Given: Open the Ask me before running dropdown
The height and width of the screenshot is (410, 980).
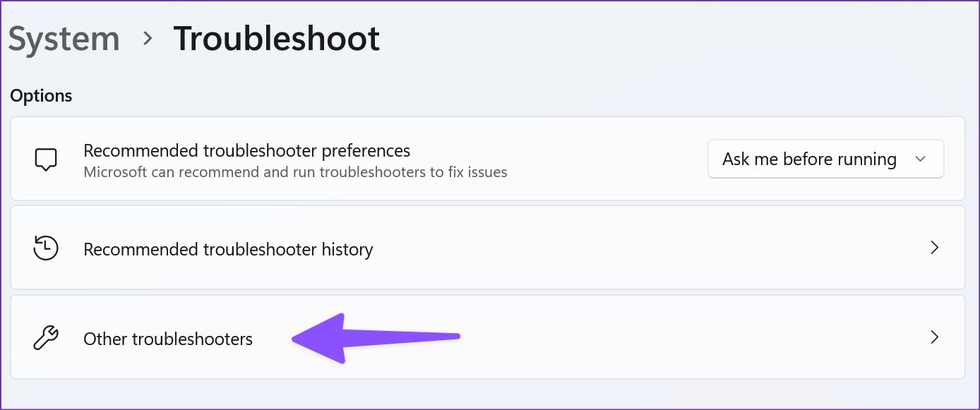Looking at the screenshot, I should pyautogui.click(x=825, y=159).
